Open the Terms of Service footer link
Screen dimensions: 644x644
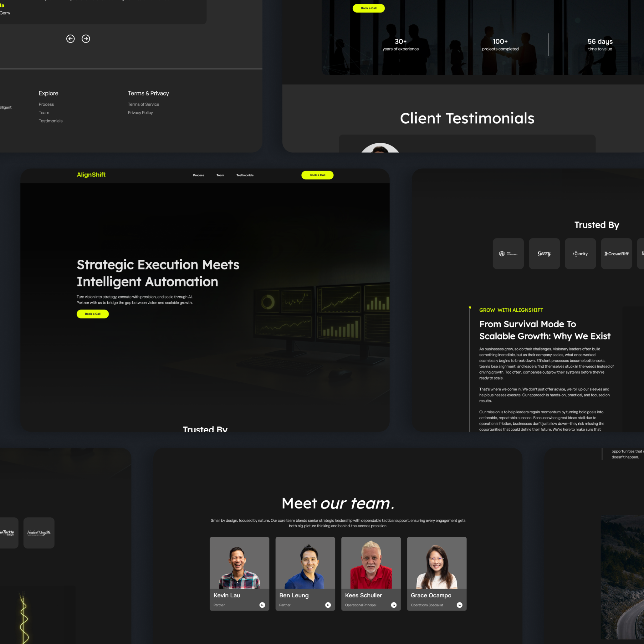click(x=143, y=104)
